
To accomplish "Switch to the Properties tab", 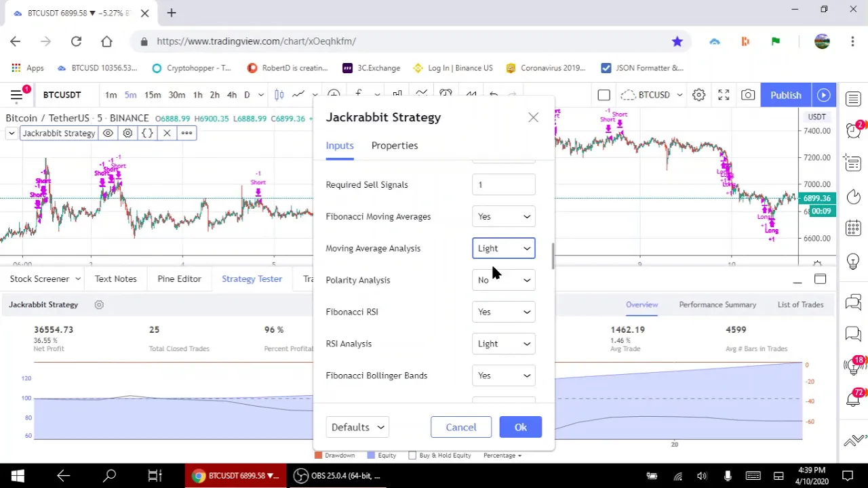I will (x=395, y=145).
